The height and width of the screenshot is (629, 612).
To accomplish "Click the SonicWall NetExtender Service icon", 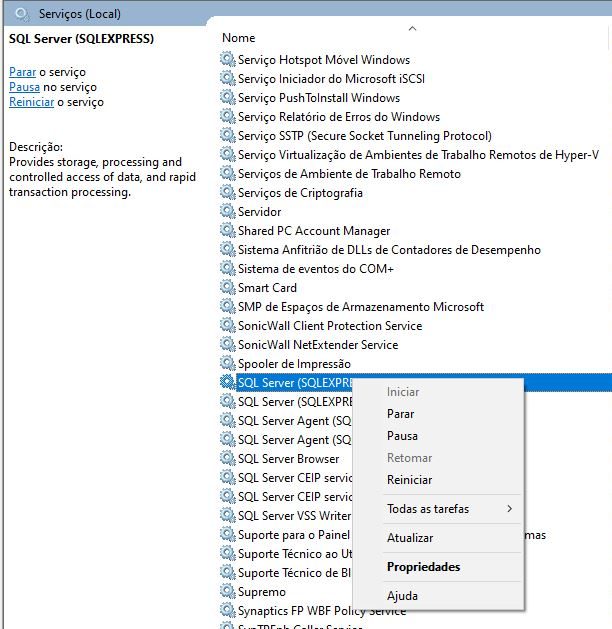I will 227,345.
